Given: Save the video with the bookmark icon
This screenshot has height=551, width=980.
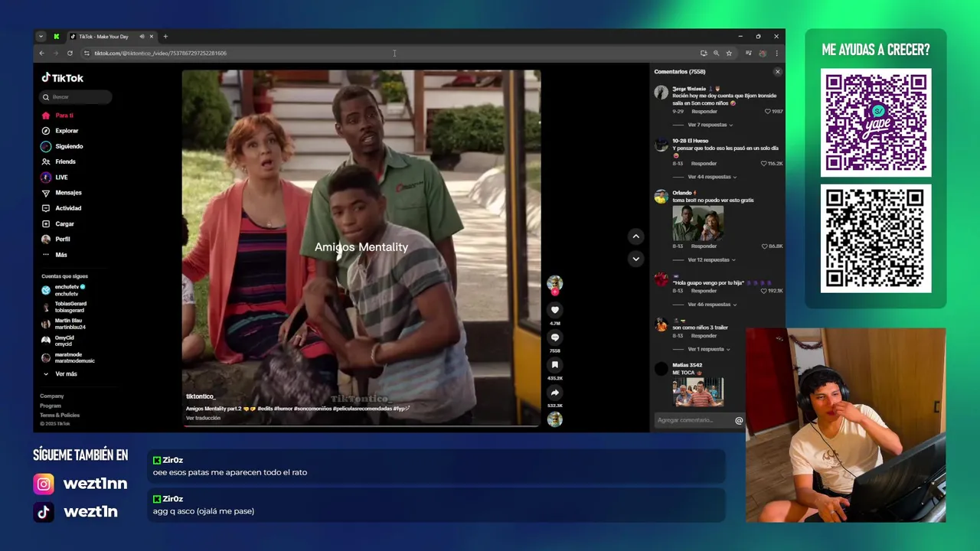Looking at the screenshot, I should click(x=555, y=365).
